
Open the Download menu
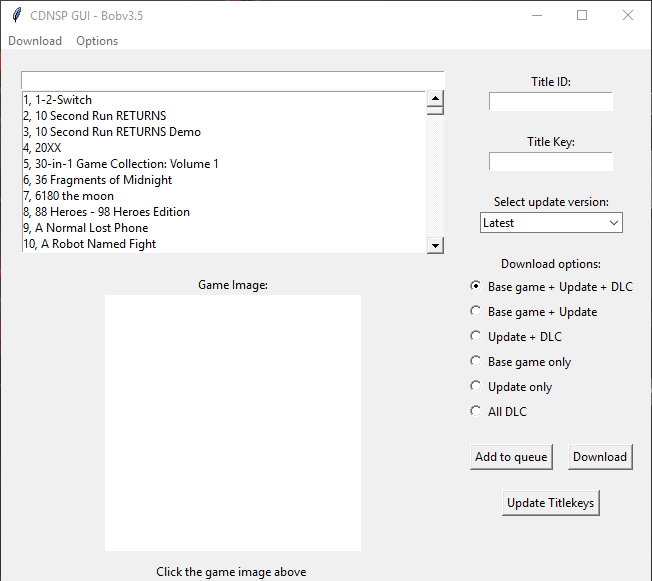coord(35,41)
